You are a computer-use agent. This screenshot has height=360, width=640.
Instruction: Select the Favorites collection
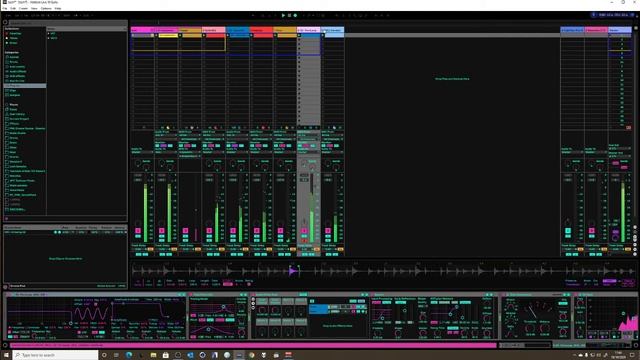click(15, 33)
